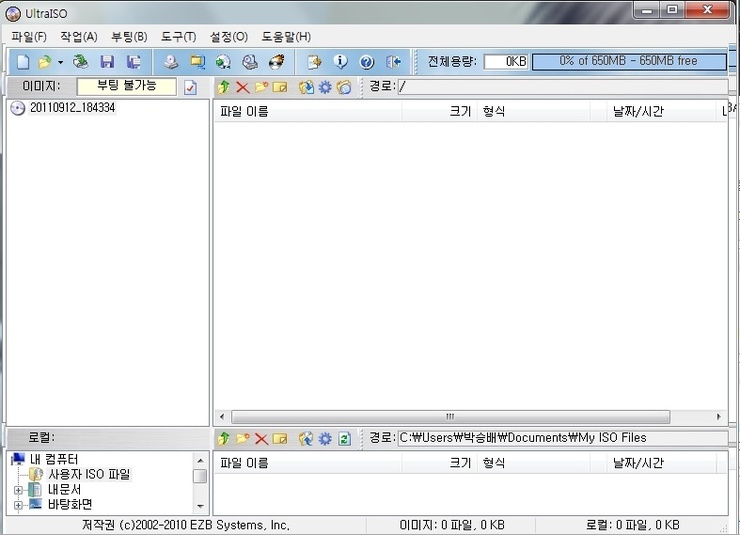This screenshot has width=740, height=535.
Task: Select 사용자 ISO 파일 in local tree
Action: 89,474
